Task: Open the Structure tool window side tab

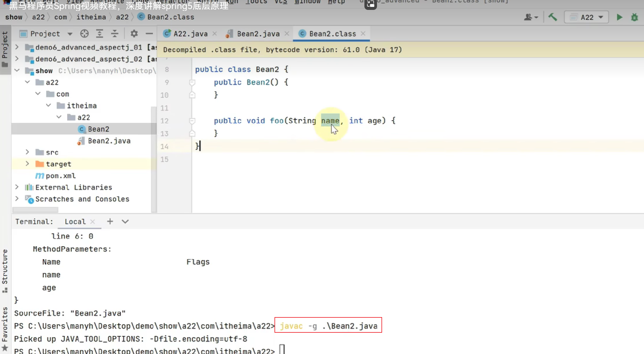Action: click(x=5, y=271)
